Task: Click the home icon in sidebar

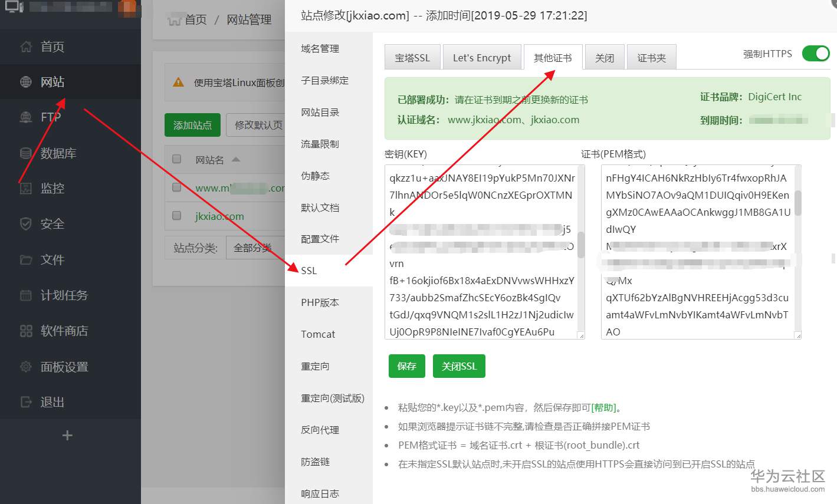Action: (26, 47)
